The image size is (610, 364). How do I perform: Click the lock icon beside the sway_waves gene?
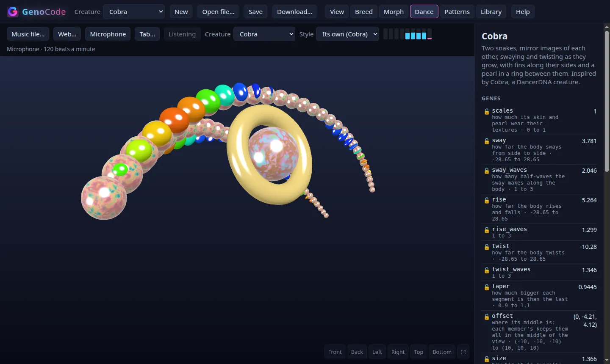point(487,171)
